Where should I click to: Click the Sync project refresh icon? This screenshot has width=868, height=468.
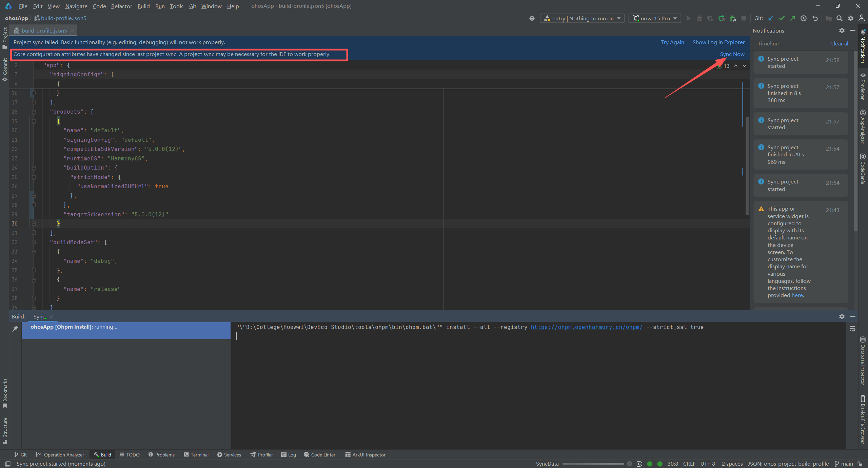tap(722, 18)
